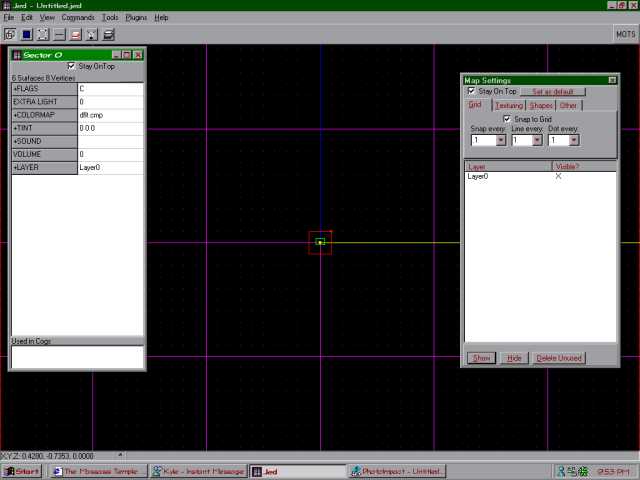Toggle Layer0 visibility X mark
640x480 pixels.
(x=558, y=176)
